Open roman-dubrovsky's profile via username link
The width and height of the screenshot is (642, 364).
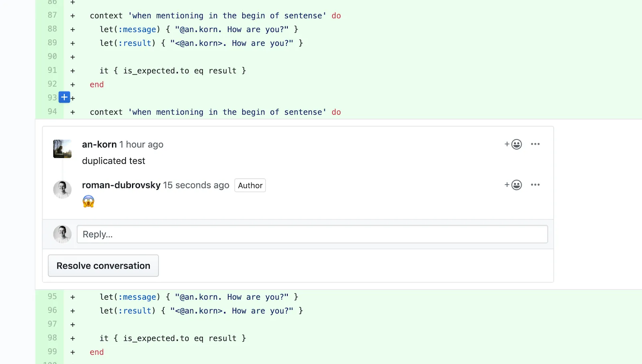click(x=121, y=185)
